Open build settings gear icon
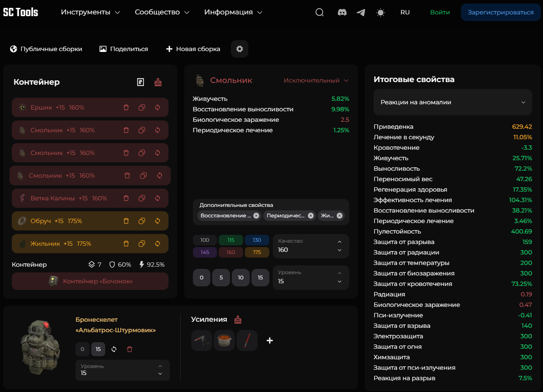This screenshot has width=543, height=392. (x=240, y=49)
